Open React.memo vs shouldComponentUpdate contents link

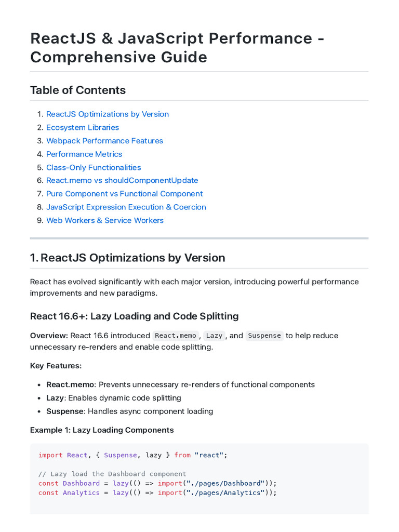pos(122,180)
